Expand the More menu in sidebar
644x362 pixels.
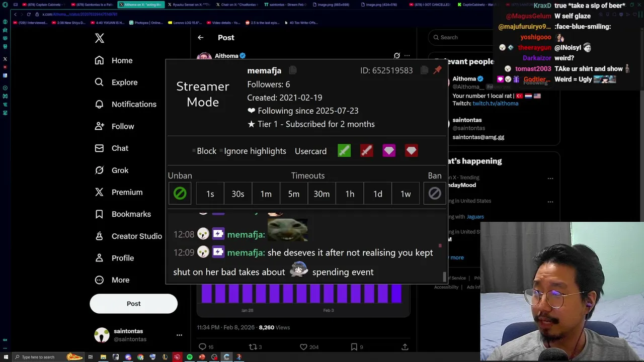[x=112, y=280]
